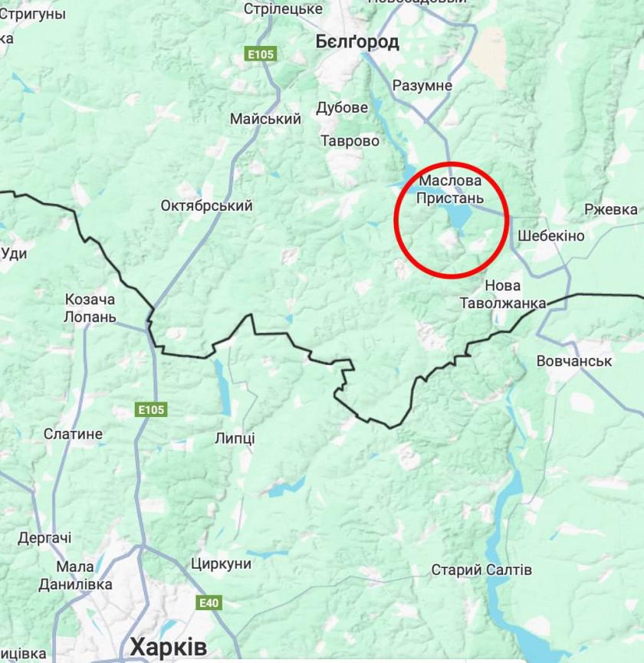The height and width of the screenshot is (663, 644).
Task: Click the Липці village label
Action: 235,438
